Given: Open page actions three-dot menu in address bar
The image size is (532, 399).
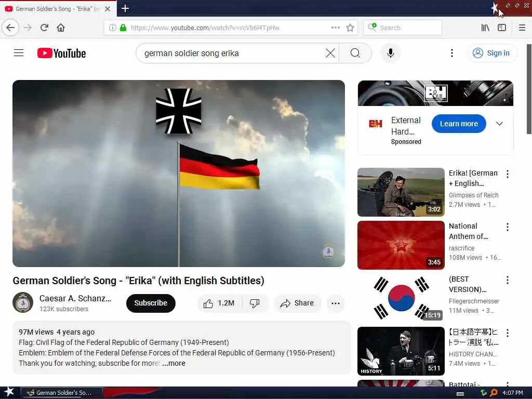Looking at the screenshot, I should [x=336, y=28].
